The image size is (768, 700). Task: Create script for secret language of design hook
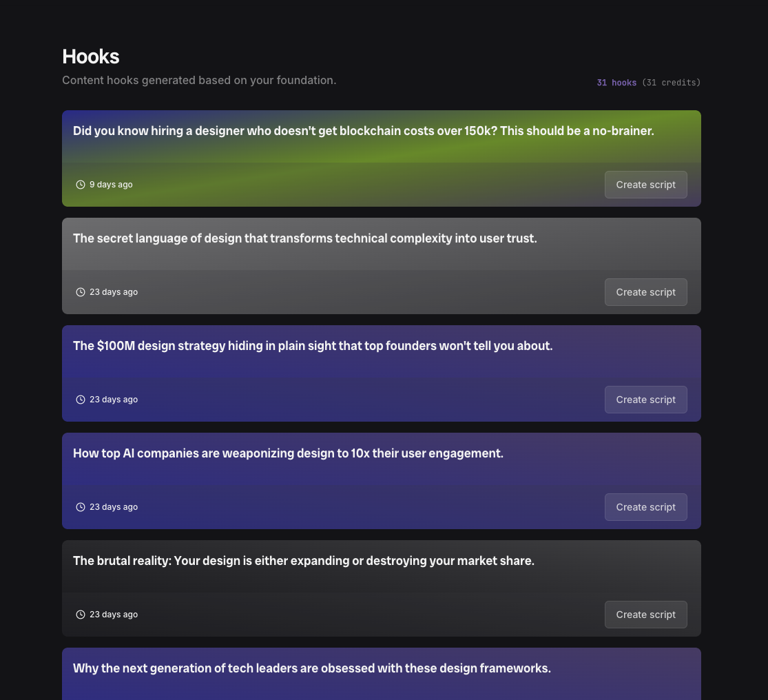(645, 292)
